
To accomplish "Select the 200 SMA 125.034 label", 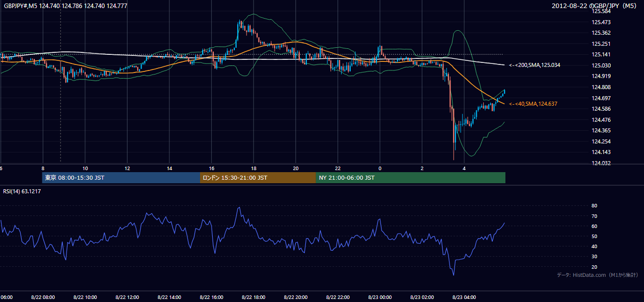I will coord(535,65).
